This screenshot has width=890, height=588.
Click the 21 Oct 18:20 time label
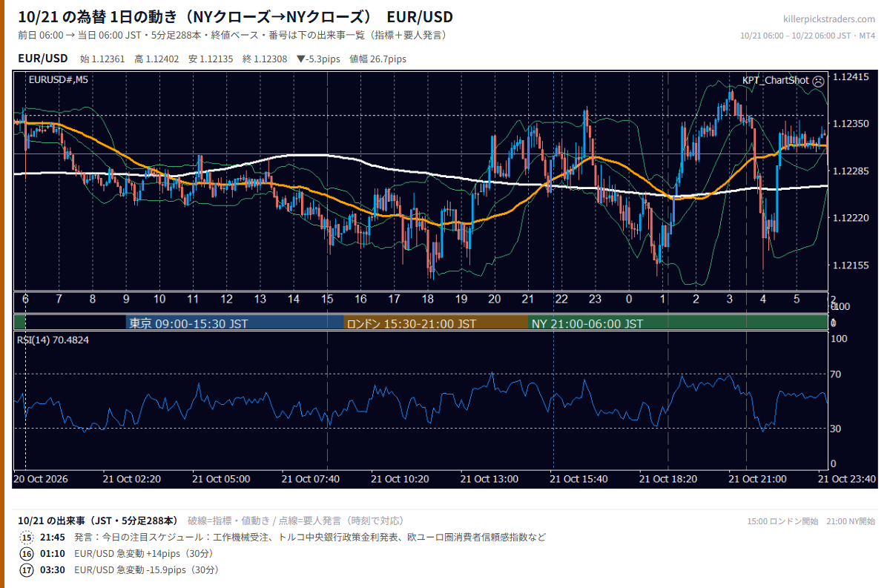668,479
